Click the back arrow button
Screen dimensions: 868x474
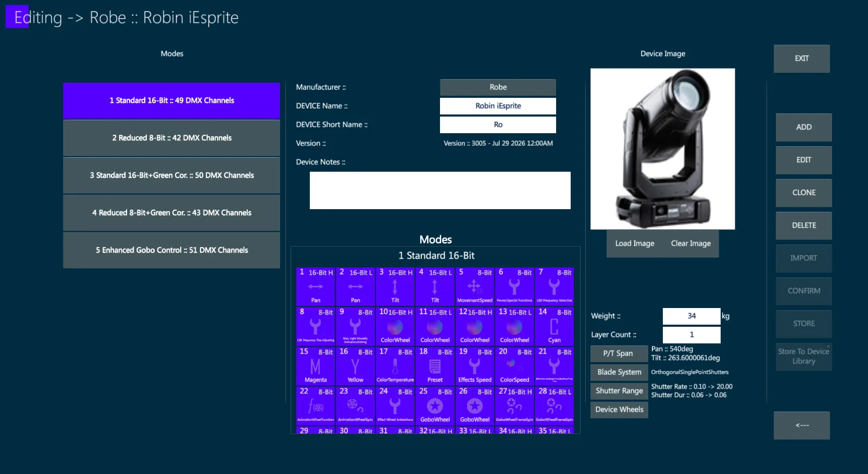(x=802, y=426)
